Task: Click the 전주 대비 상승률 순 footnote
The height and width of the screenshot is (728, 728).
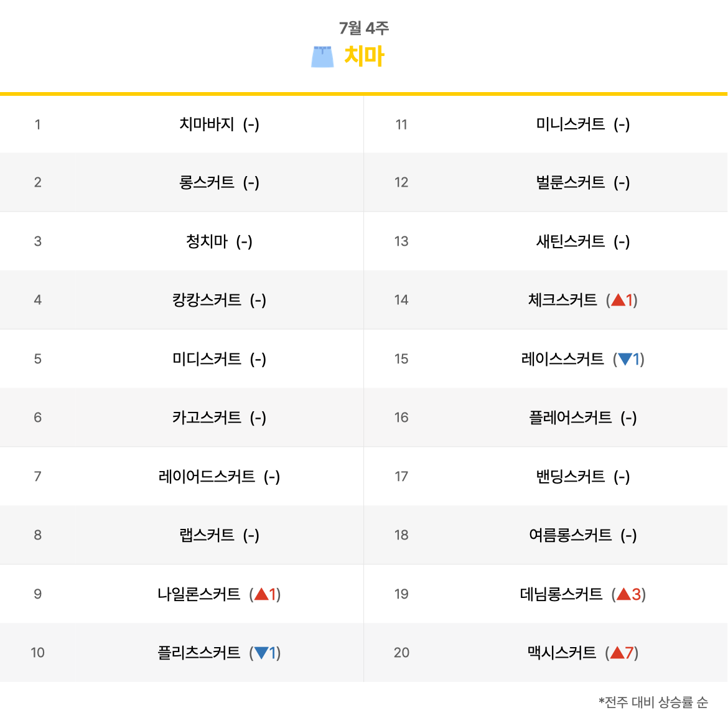Action: click(653, 702)
